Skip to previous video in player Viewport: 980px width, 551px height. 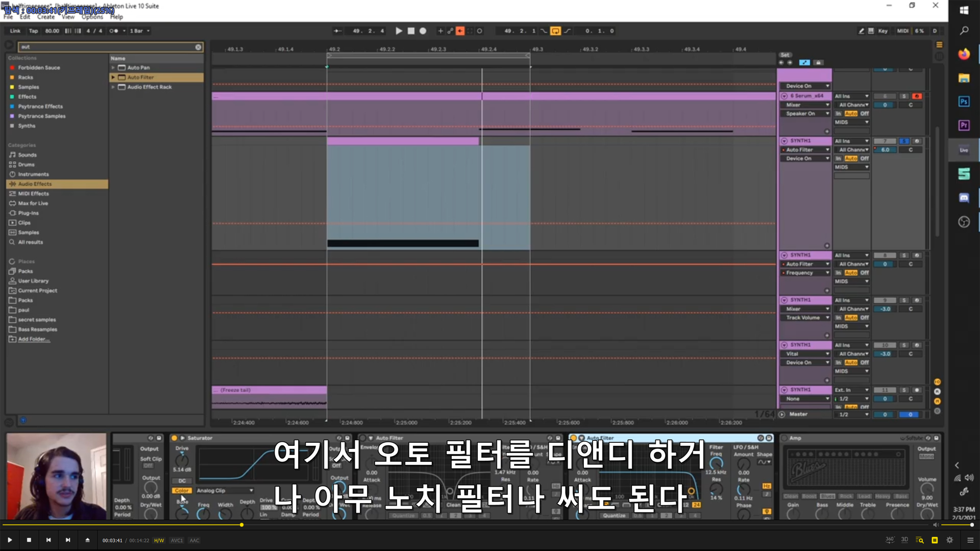(x=48, y=540)
